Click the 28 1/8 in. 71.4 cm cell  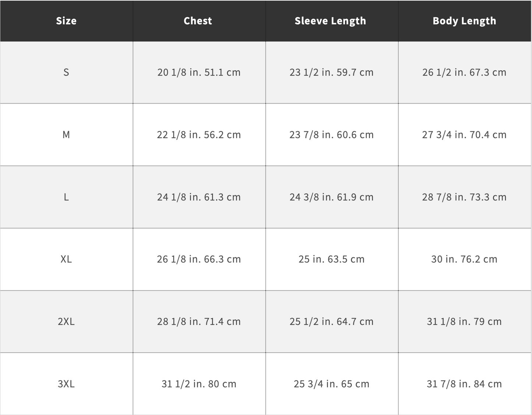click(x=199, y=321)
